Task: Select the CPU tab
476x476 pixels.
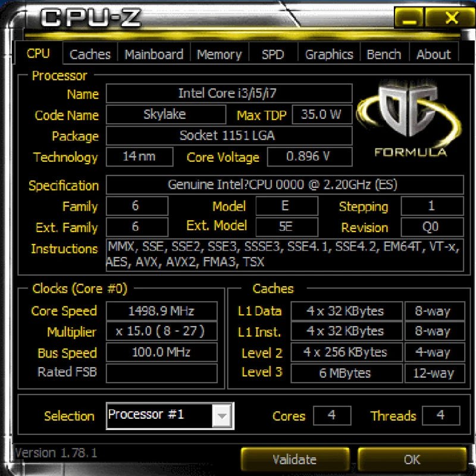Action: pyautogui.click(x=38, y=53)
